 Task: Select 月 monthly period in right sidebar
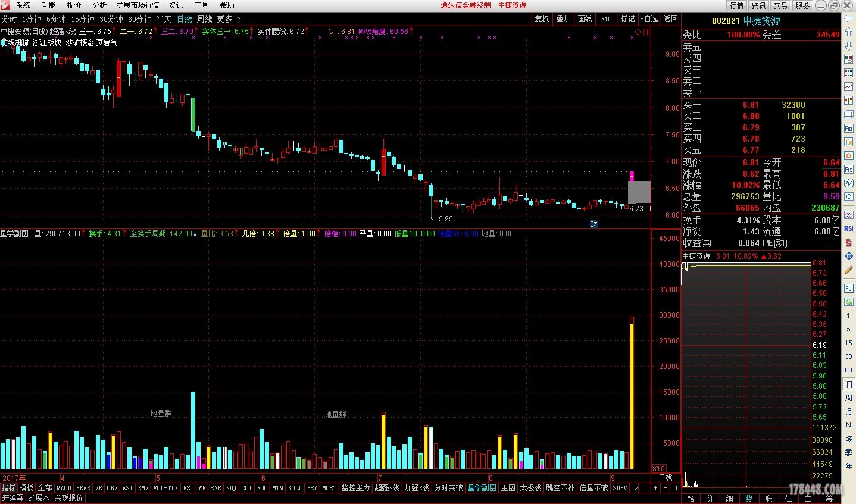point(849,411)
